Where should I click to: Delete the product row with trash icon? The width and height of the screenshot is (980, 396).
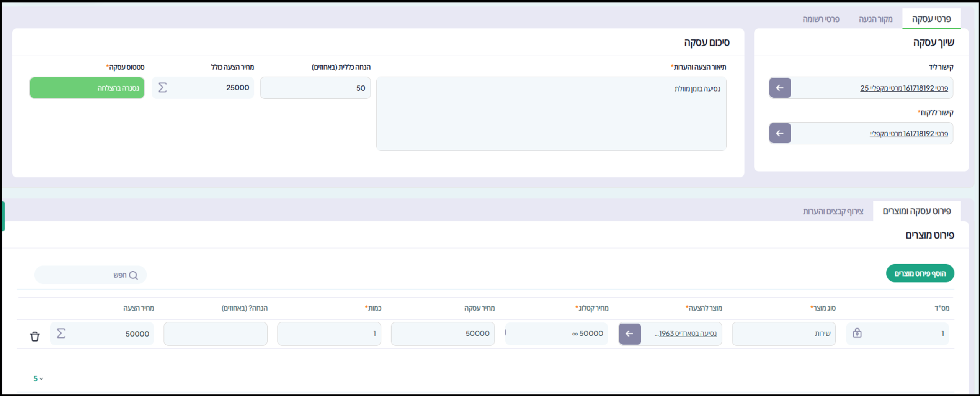coord(35,336)
